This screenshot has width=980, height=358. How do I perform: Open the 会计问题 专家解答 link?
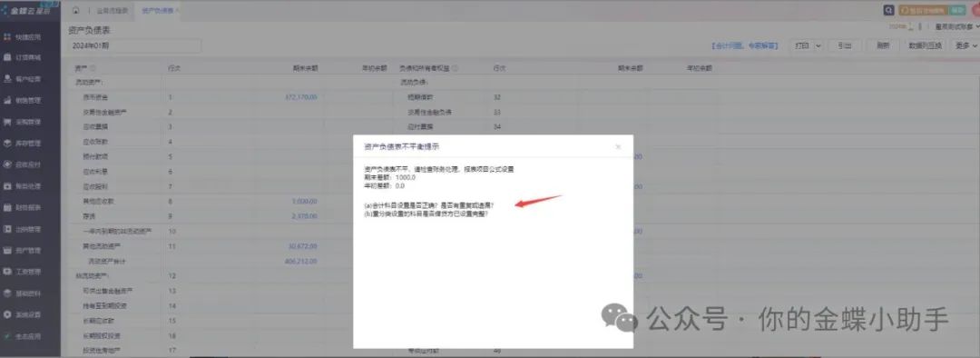click(x=744, y=45)
